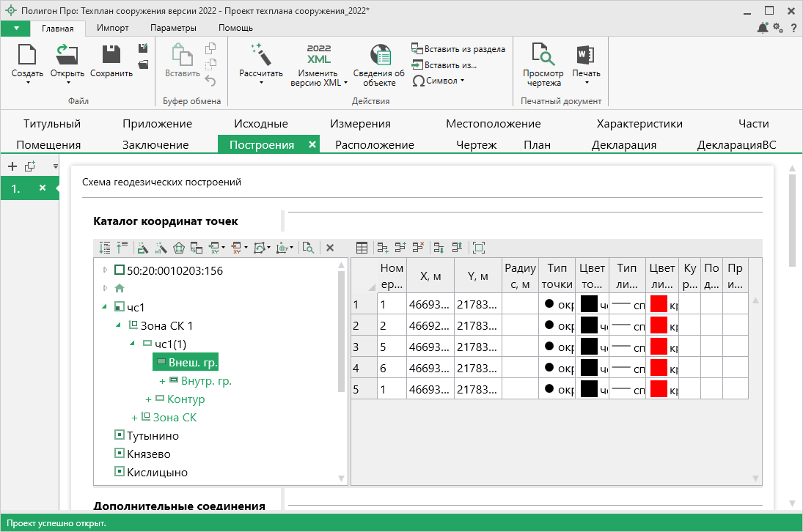Select the Тутынино tree item
803x532 pixels.
(153, 436)
